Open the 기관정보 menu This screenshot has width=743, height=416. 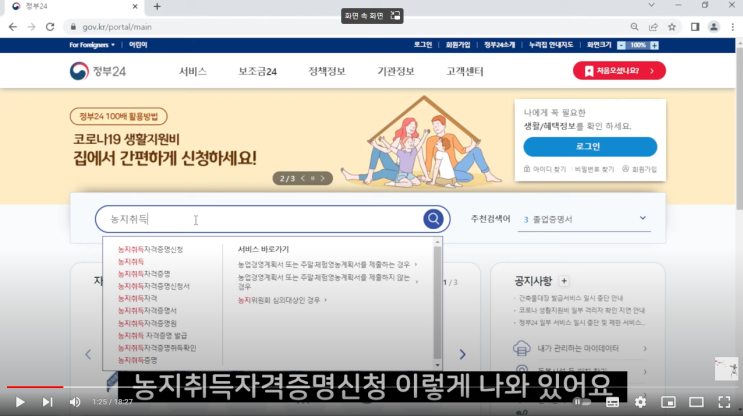[x=396, y=71]
